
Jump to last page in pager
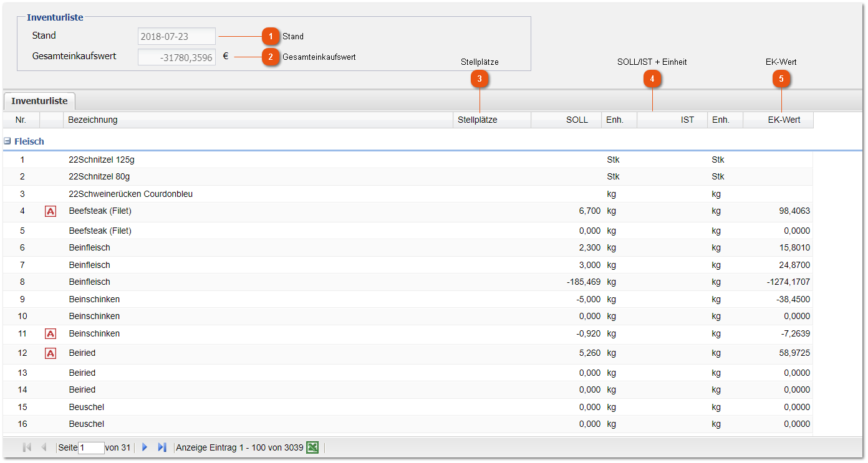click(162, 447)
